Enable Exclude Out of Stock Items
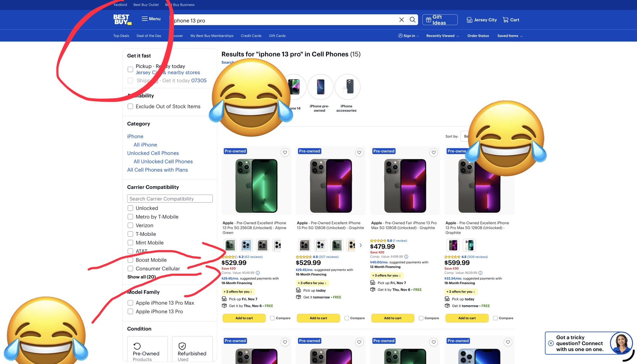Image resolution: width=637 pixels, height=364 pixels. [x=130, y=106]
